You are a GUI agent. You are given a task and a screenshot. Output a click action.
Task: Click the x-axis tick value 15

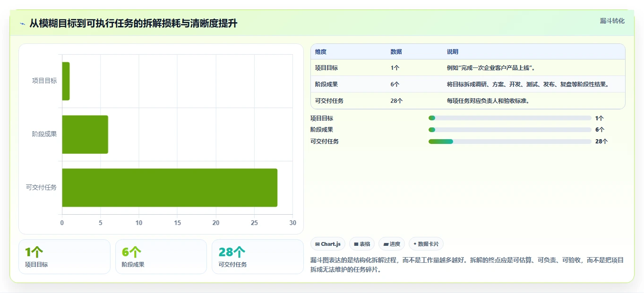[x=177, y=223]
